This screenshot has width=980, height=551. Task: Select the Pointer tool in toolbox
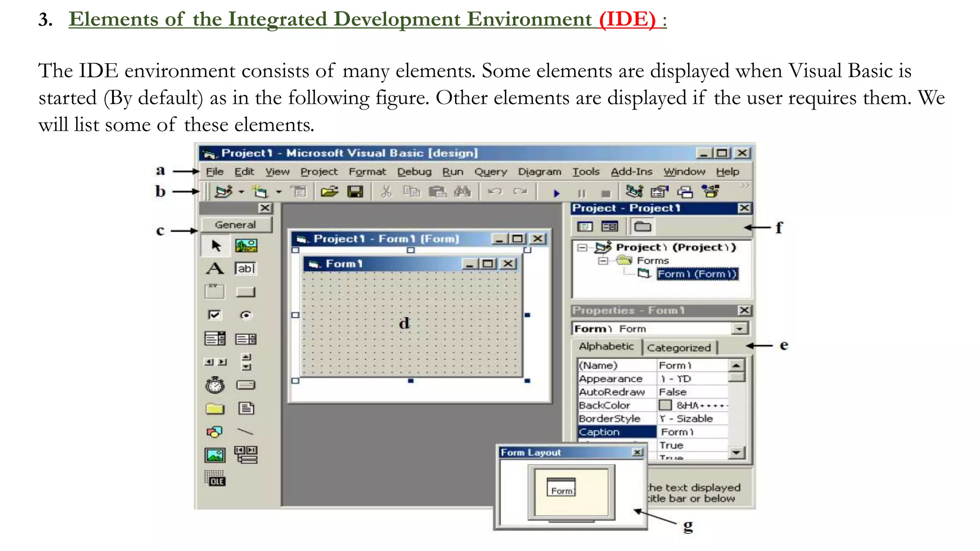click(x=215, y=246)
